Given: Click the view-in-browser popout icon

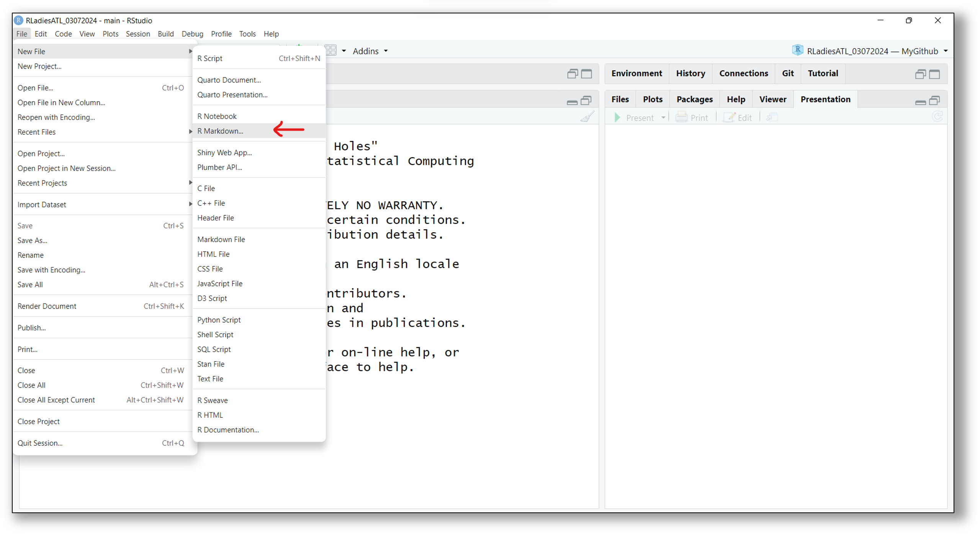Looking at the screenshot, I should (772, 118).
